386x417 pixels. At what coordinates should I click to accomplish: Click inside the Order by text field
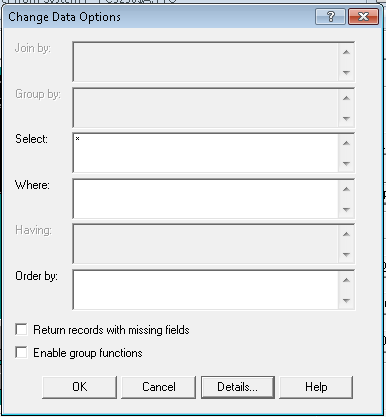pos(206,290)
